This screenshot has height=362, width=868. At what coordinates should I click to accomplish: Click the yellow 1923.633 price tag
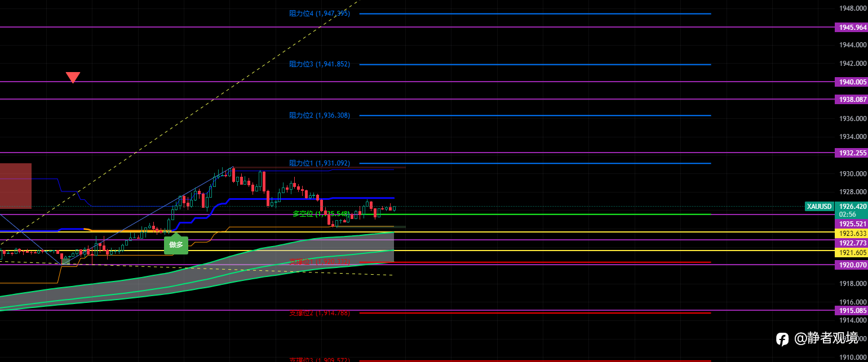(851, 233)
